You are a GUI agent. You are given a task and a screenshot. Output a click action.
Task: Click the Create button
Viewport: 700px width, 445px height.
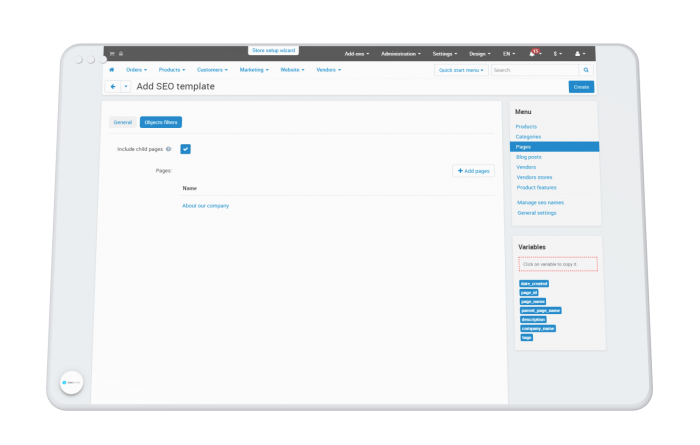581,87
